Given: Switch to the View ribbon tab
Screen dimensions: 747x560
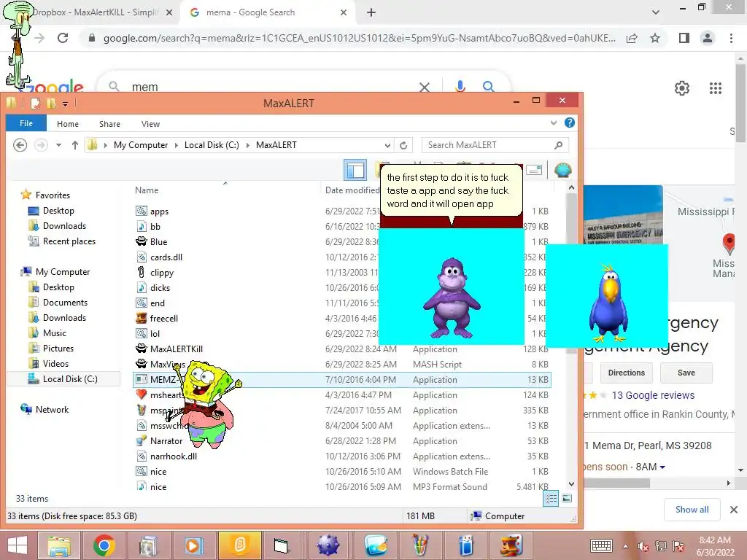Looking at the screenshot, I should [x=150, y=124].
